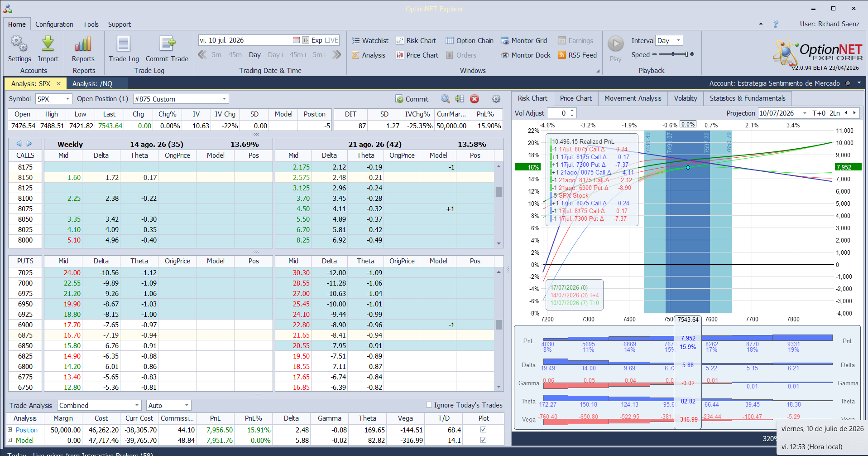Image resolution: width=868 pixels, height=456 pixels.
Task: Step forward with the double-right arrows
Action: pos(336,55)
